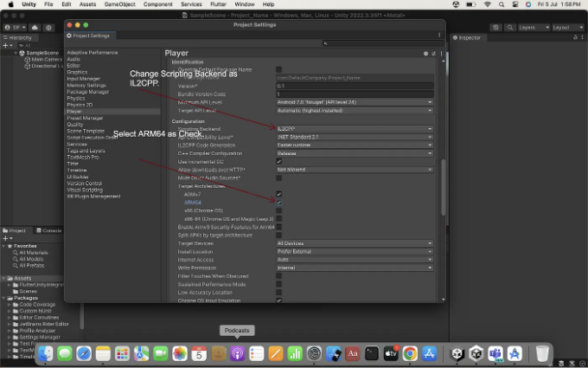The width and height of the screenshot is (588, 368).
Task: Open Google Chrome from the dock
Action: click(x=410, y=354)
